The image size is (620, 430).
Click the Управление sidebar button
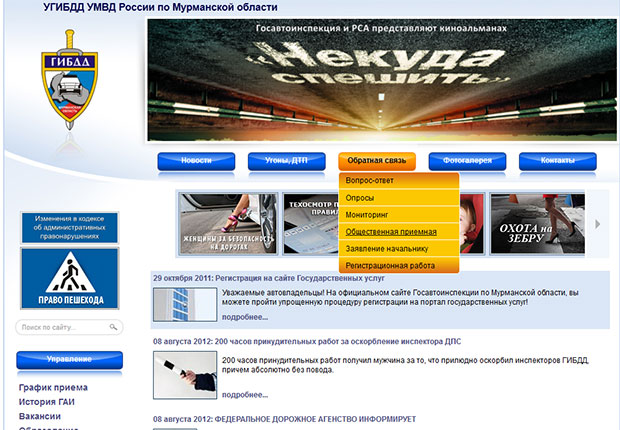point(70,360)
